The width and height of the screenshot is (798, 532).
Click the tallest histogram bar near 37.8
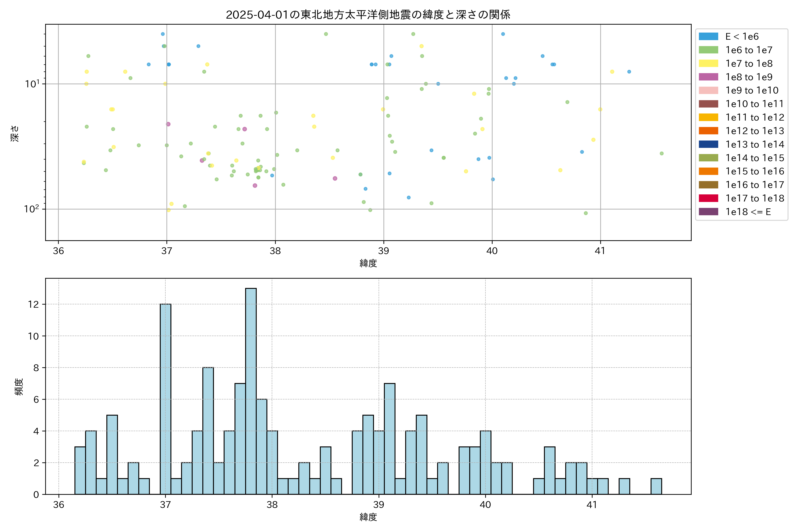point(251,390)
